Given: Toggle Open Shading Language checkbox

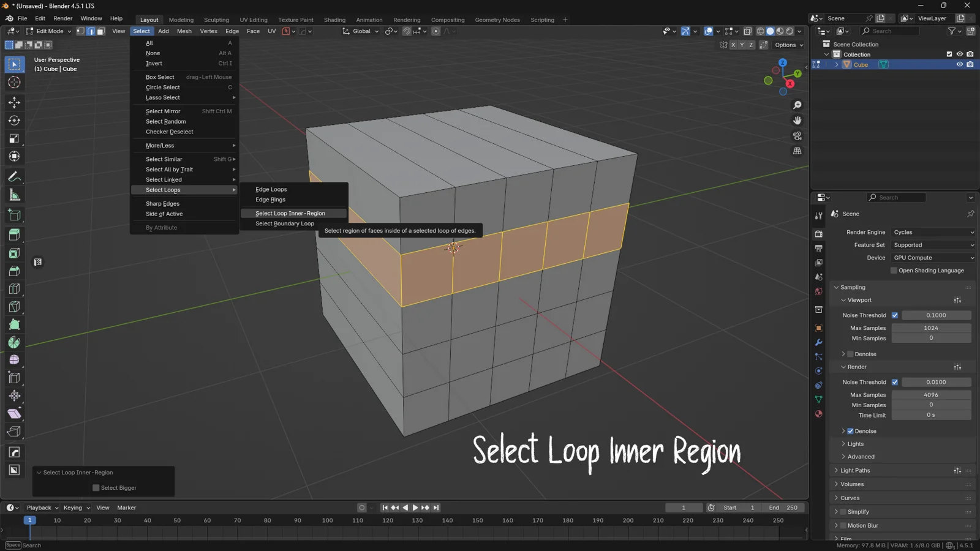Looking at the screenshot, I should point(894,271).
